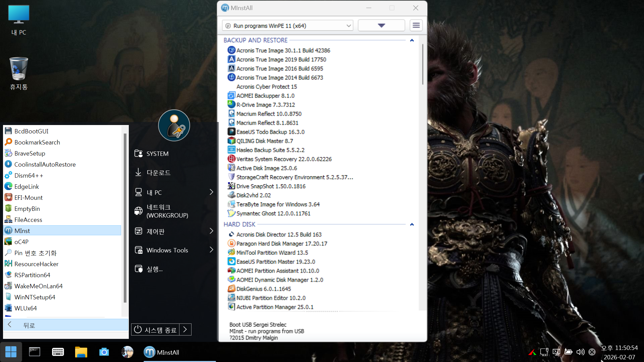Click the Veritas System Recovery icon

[x=231, y=159]
